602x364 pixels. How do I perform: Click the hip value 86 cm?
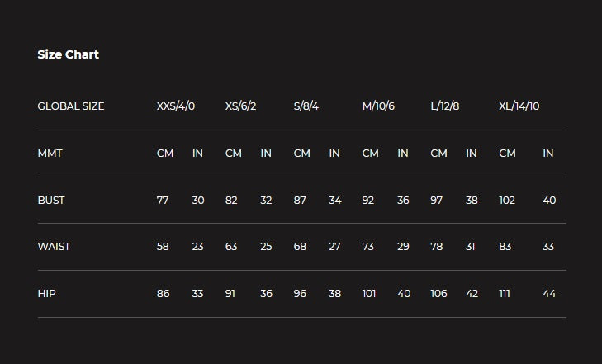pyautogui.click(x=164, y=294)
